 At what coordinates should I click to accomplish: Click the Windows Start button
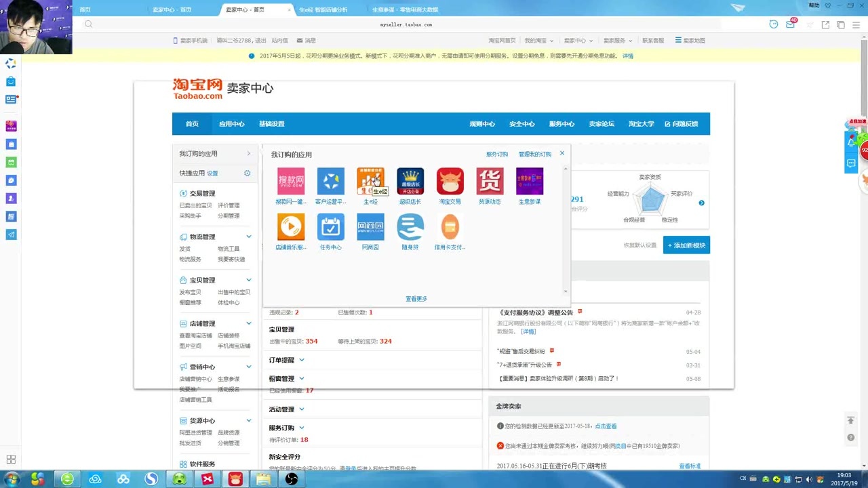(11, 479)
